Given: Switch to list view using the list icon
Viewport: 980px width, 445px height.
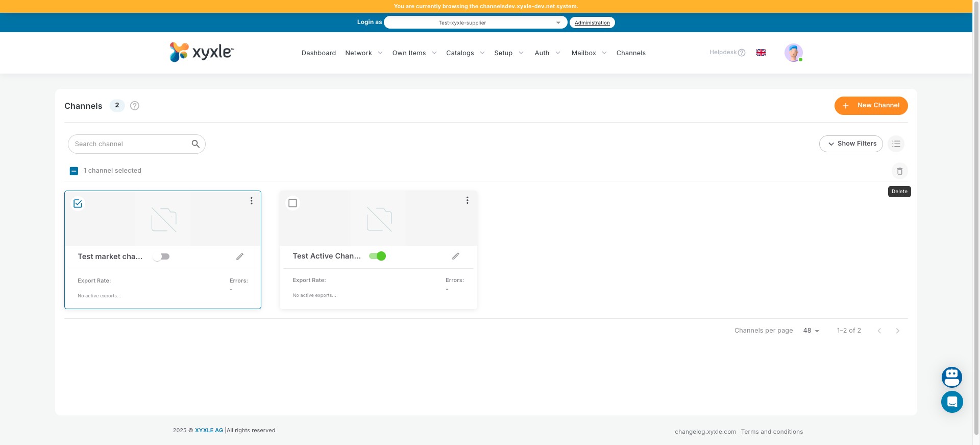Looking at the screenshot, I should [x=896, y=144].
